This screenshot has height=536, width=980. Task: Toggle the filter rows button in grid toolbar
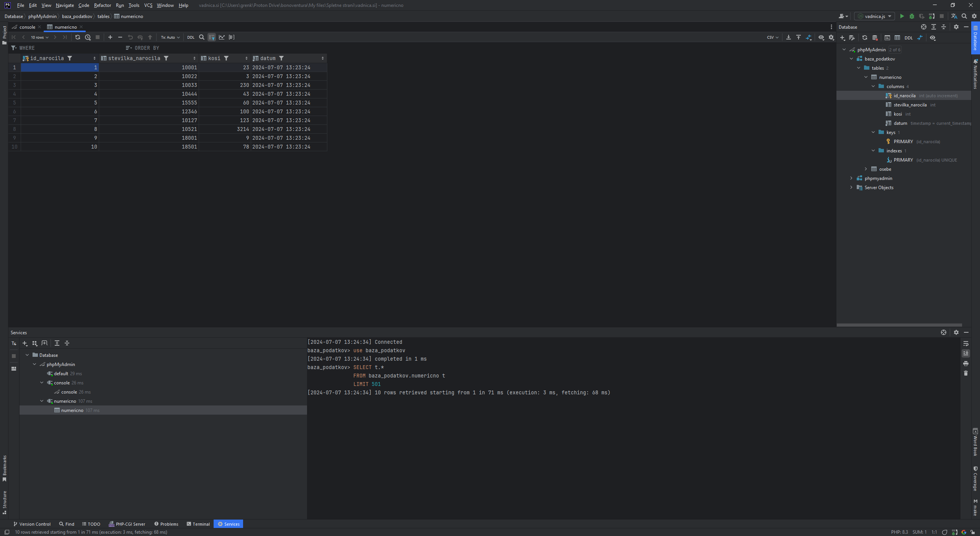[212, 37]
